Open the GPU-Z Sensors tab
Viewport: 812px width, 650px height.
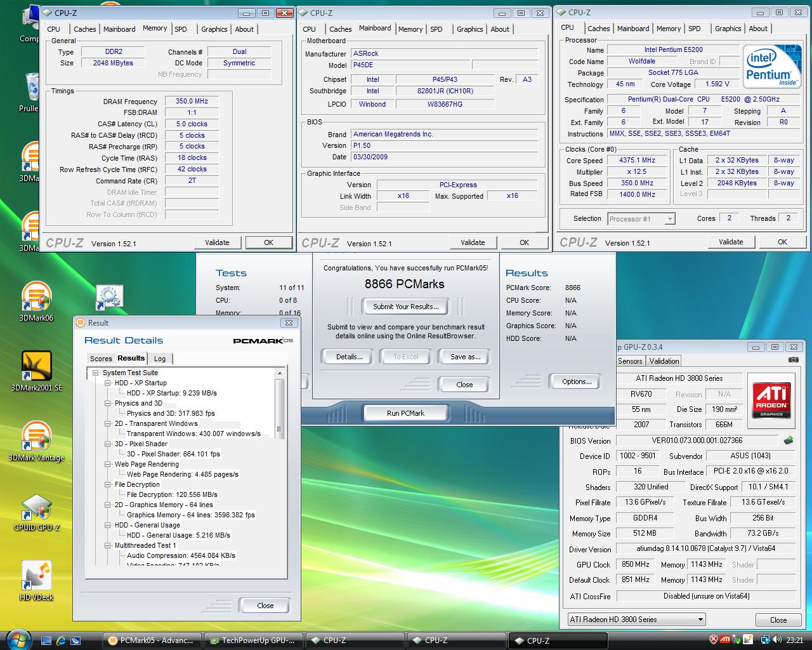(630, 361)
